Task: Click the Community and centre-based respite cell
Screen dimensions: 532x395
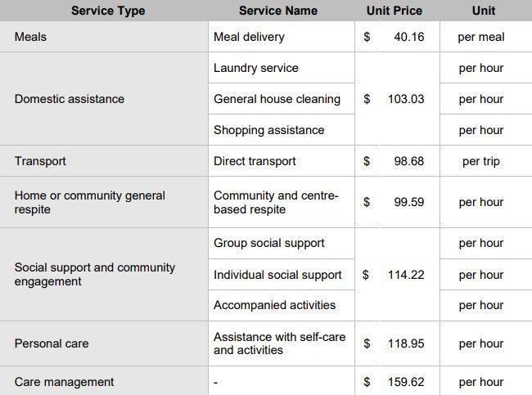Action: coord(276,202)
